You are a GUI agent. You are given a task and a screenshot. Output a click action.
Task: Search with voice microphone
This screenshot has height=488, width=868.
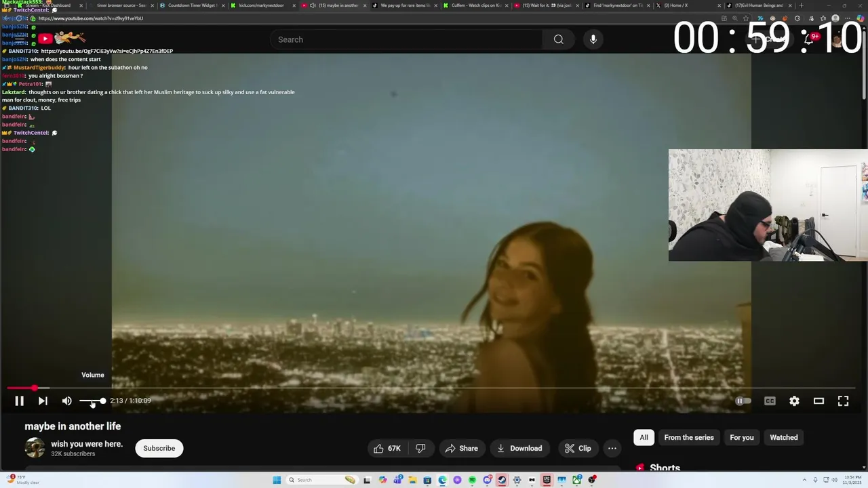(593, 39)
